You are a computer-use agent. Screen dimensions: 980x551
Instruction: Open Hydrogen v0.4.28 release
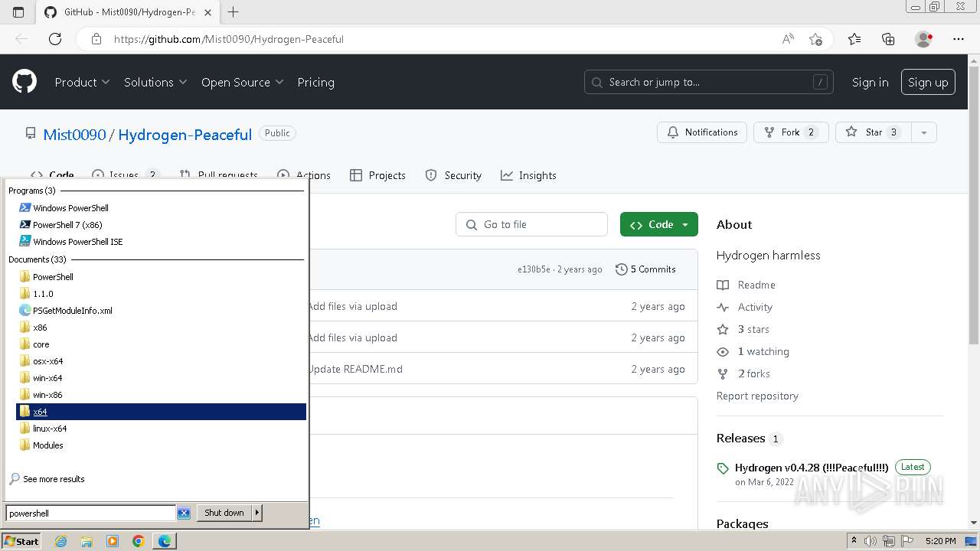pos(812,468)
